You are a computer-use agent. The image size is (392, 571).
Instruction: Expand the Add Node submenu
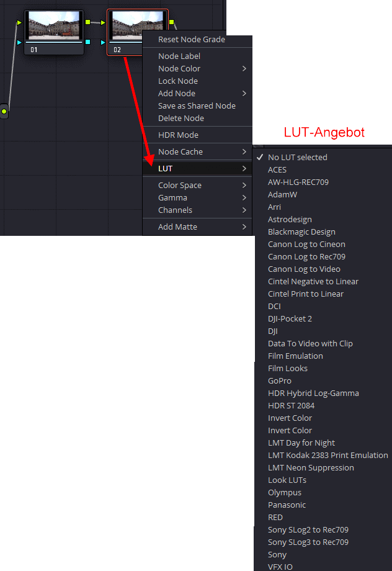coord(197,93)
